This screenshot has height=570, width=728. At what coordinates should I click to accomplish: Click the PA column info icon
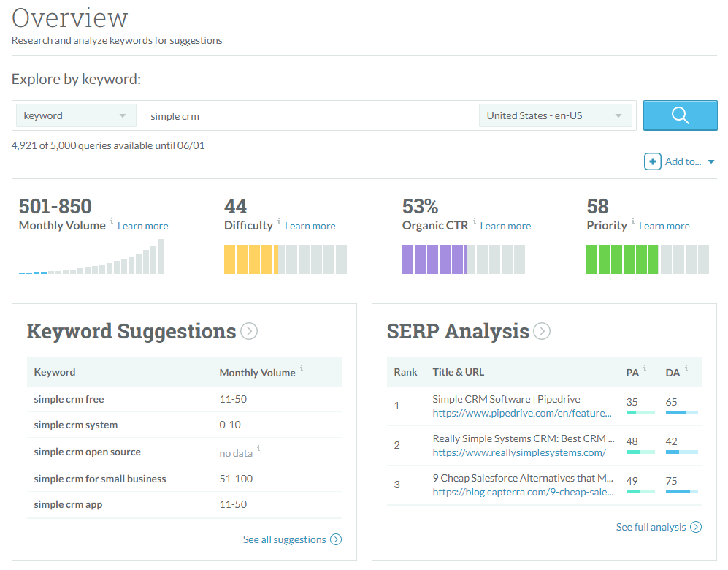(x=645, y=369)
